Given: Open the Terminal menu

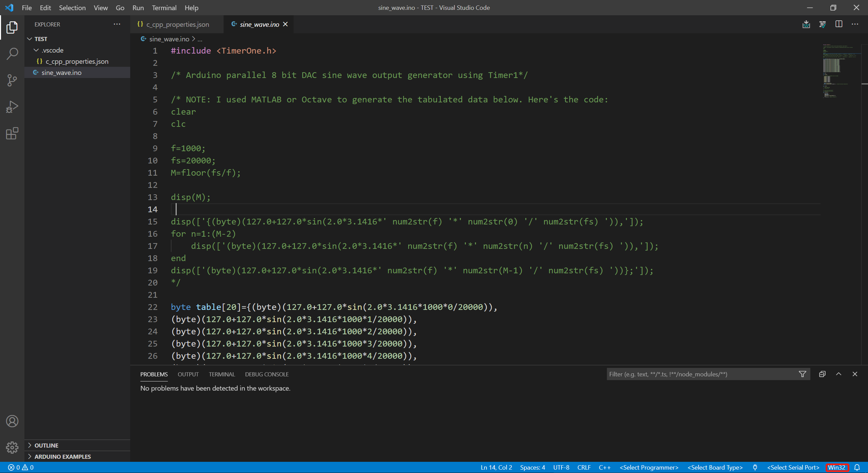Looking at the screenshot, I should point(164,7).
